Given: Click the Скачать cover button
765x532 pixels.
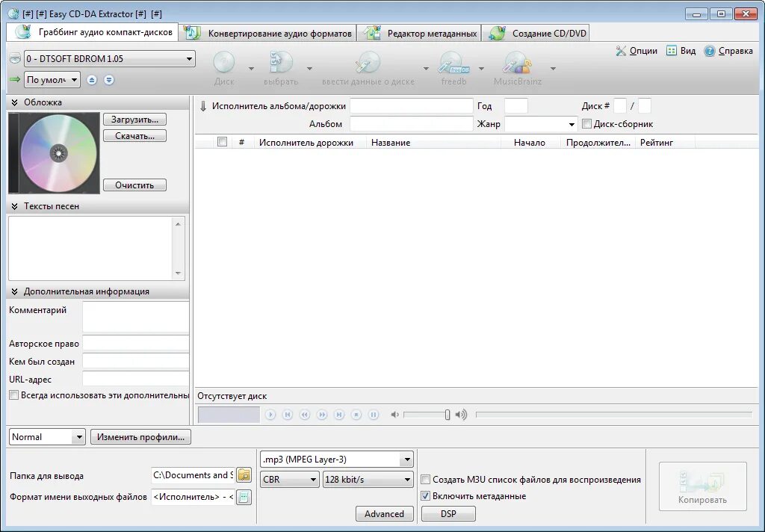Looking at the screenshot, I should 134,136.
